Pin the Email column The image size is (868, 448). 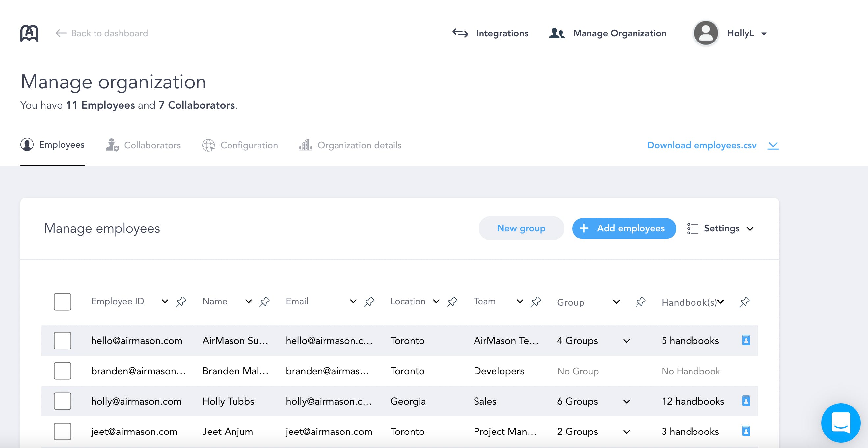click(x=369, y=302)
